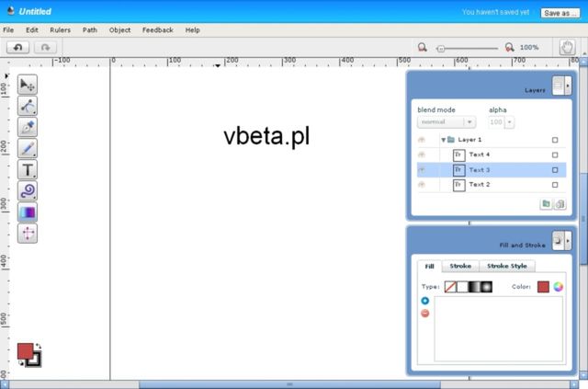588x389 pixels.
Task: Select the spiral shape tool
Action: tap(28, 190)
